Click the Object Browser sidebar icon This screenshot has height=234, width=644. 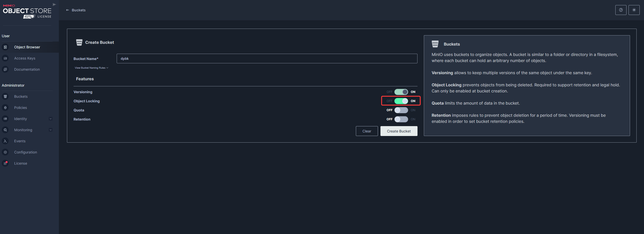(x=5, y=47)
